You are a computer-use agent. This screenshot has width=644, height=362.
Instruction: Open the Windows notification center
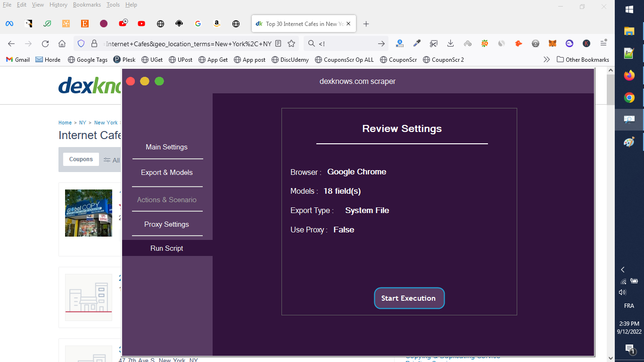[x=629, y=349]
